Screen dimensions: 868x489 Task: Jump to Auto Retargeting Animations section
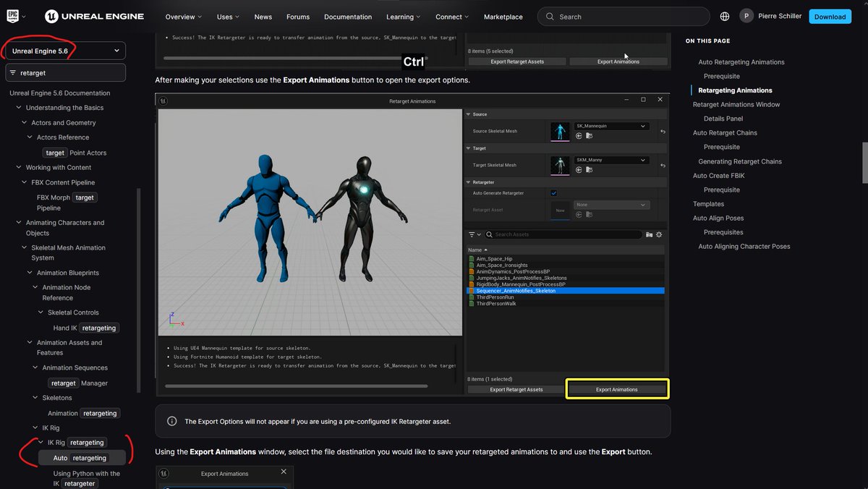(741, 62)
